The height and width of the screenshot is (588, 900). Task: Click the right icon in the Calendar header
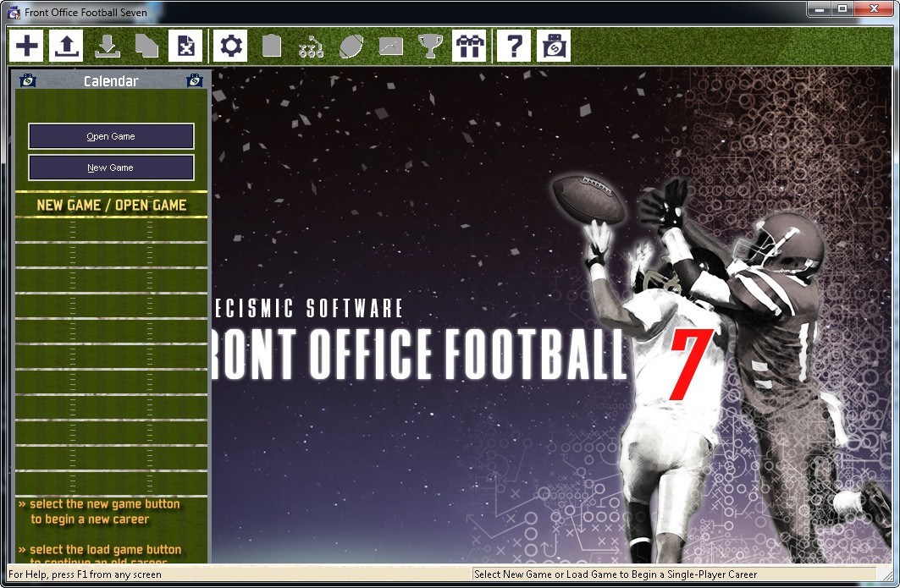tap(195, 80)
